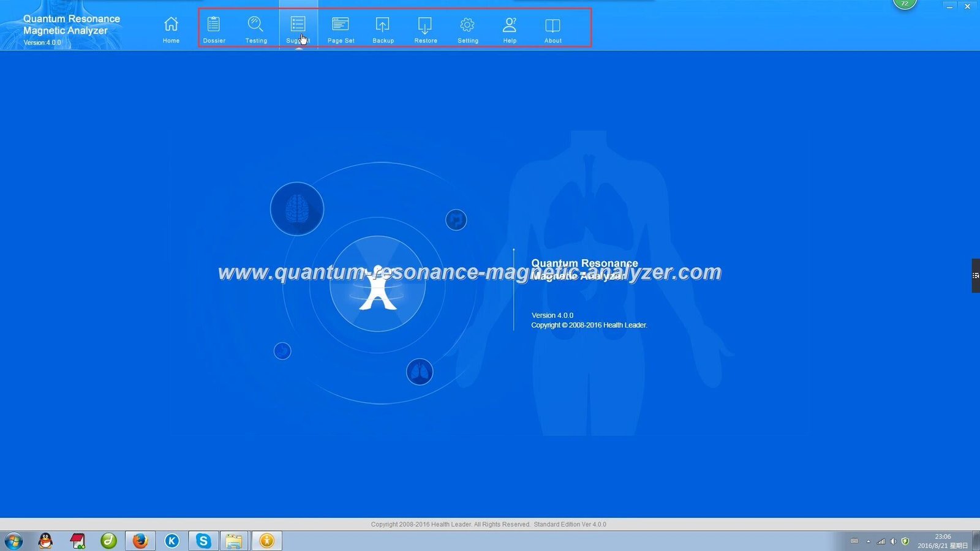Open the Dossier patient records
Image resolution: width=980 pixels, height=551 pixels.
tap(214, 28)
